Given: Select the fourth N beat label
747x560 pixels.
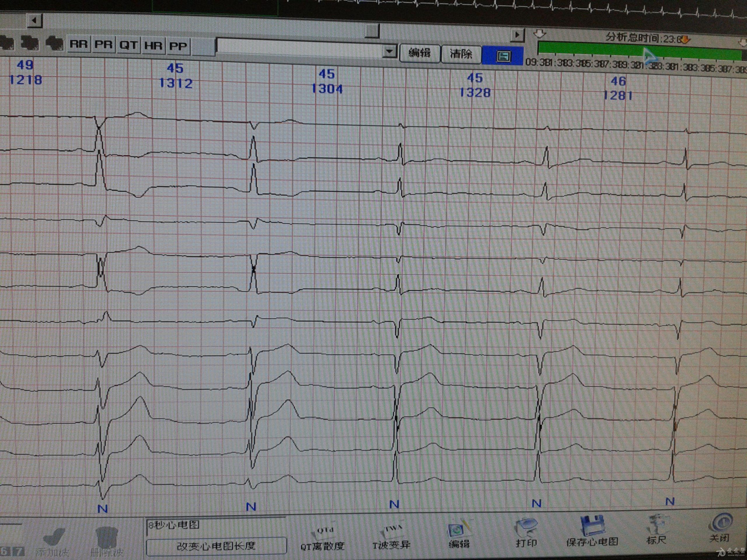Looking at the screenshot, I should click(x=536, y=503).
